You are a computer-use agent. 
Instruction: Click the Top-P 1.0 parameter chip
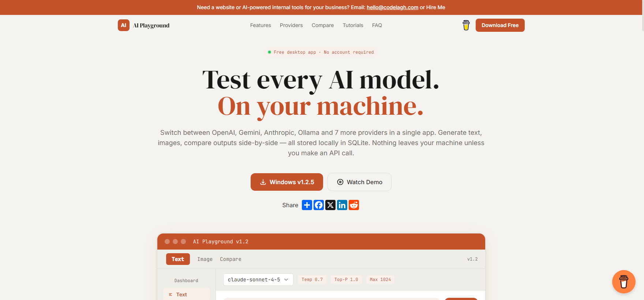(x=346, y=280)
